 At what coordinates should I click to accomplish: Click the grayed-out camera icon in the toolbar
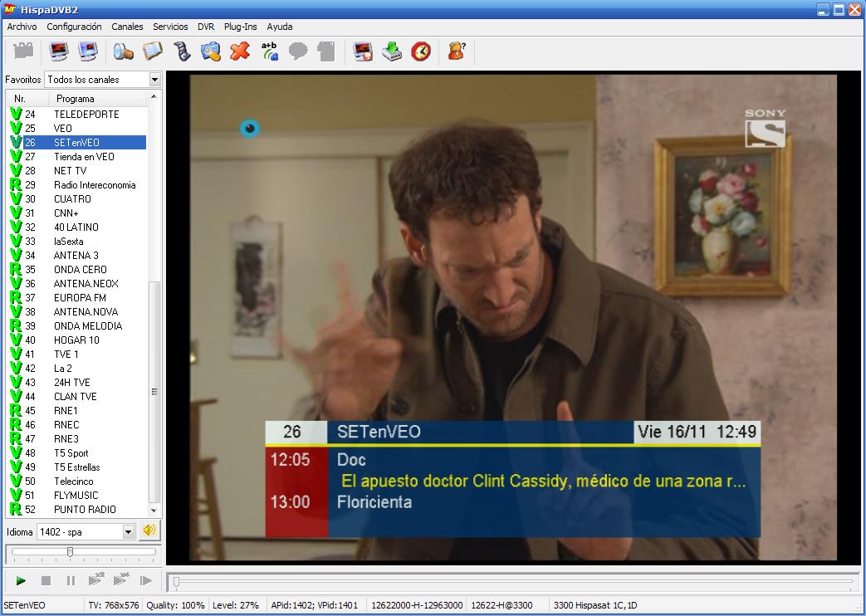click(x=24, y=51)
